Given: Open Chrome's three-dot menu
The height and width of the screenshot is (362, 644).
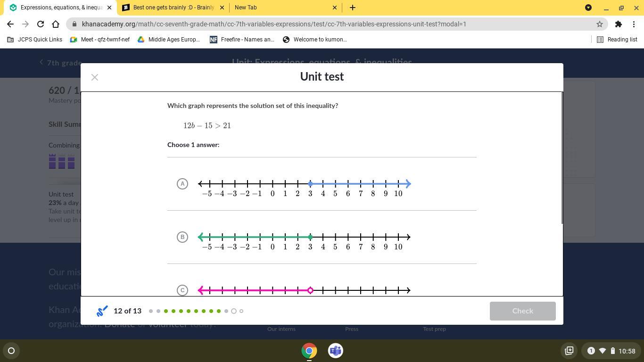Looking at the screenshot, I should pyautogui.click(x=634, y=24).
